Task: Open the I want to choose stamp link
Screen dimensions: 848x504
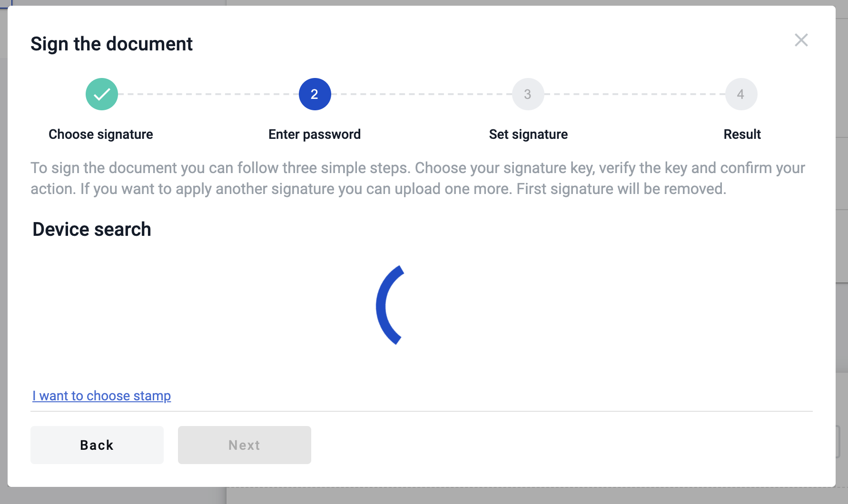Action: (101, 396)
